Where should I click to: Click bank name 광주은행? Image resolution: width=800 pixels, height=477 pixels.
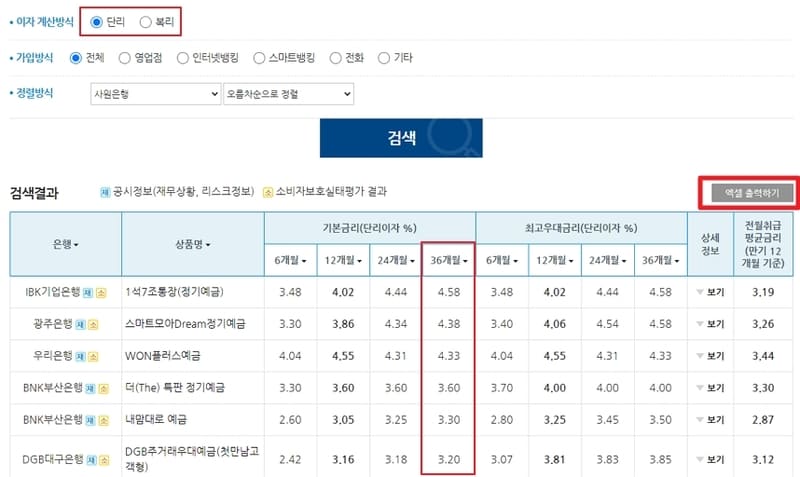[53, 324]
